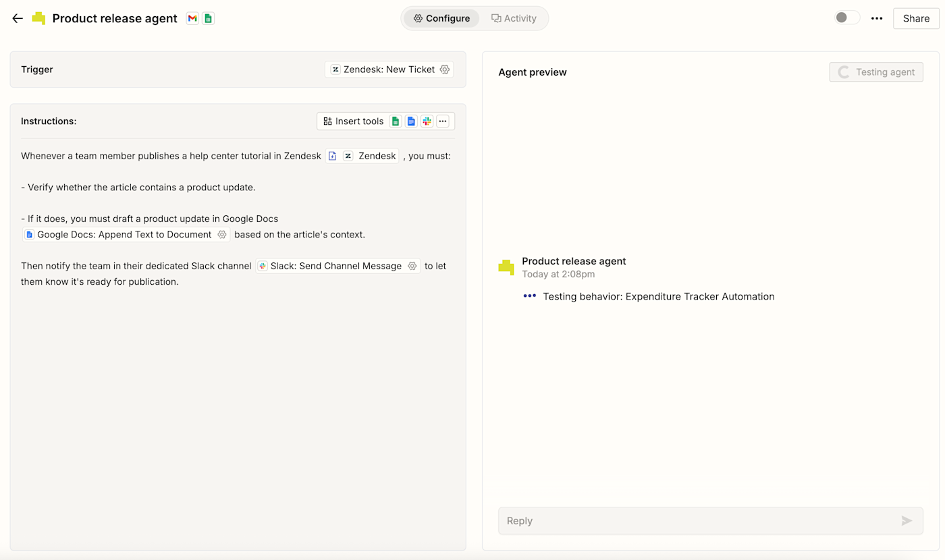Viewport: 945px width, 560px height.
Task: Click the Insert tools button
Action: [353, 121]
